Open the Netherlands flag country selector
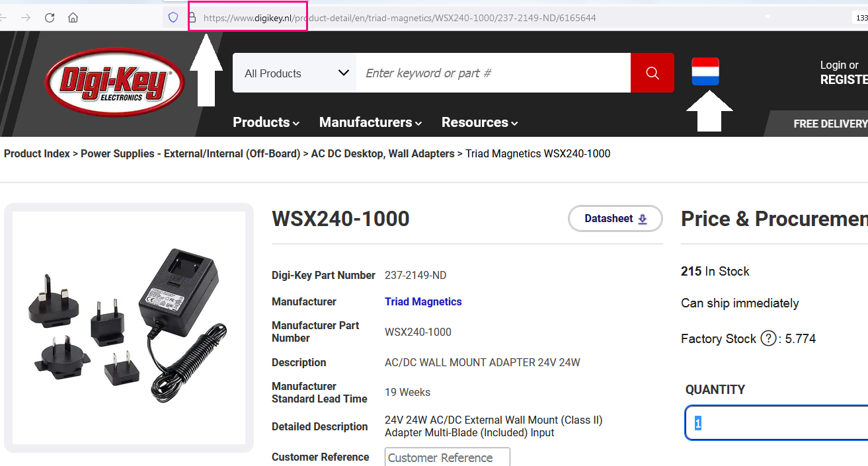Screen dimensions: 868x466 (705, 71)
